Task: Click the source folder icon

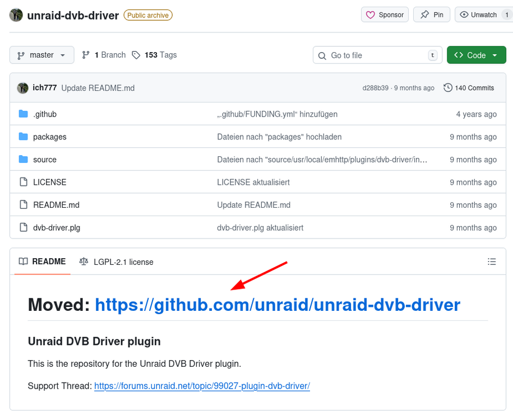Action: [x=23, y=159]
